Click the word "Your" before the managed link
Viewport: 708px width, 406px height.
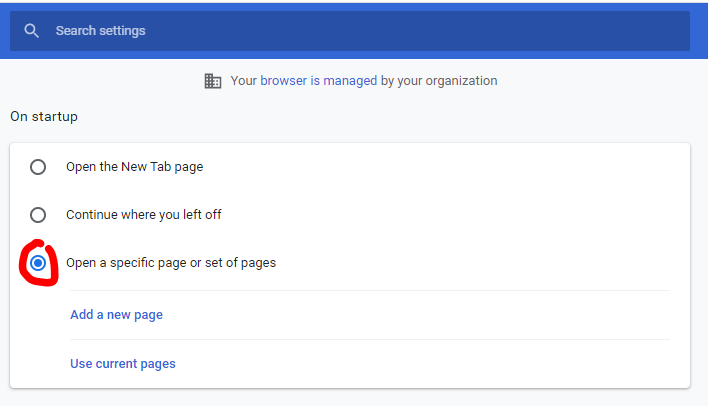click(x=243, y=81)
